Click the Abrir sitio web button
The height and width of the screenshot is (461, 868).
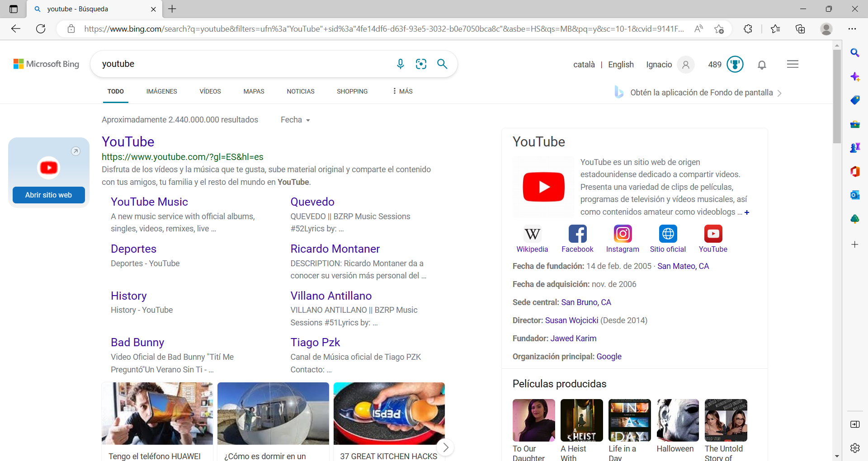click(48, 195)
